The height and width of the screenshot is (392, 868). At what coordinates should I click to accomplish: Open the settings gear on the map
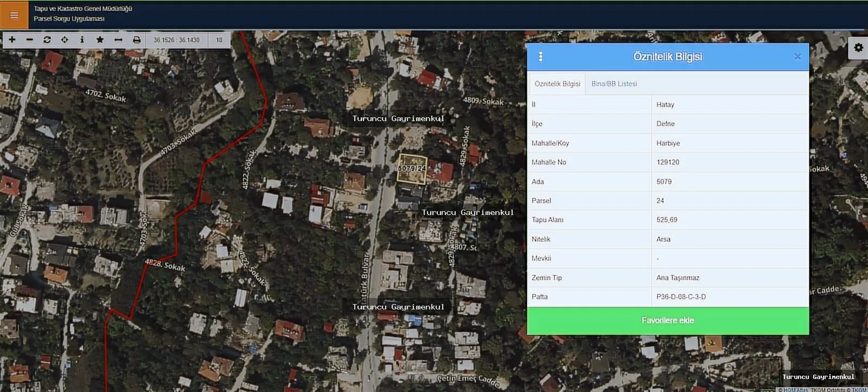(x=858, y=48)
